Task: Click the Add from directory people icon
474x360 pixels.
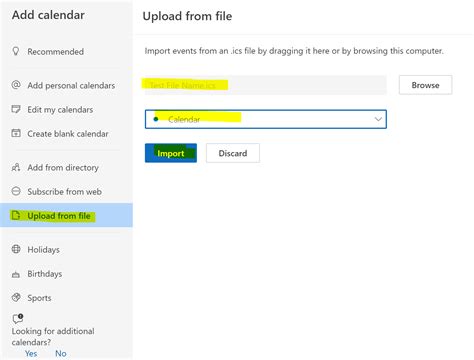Action: pos(16,167)
